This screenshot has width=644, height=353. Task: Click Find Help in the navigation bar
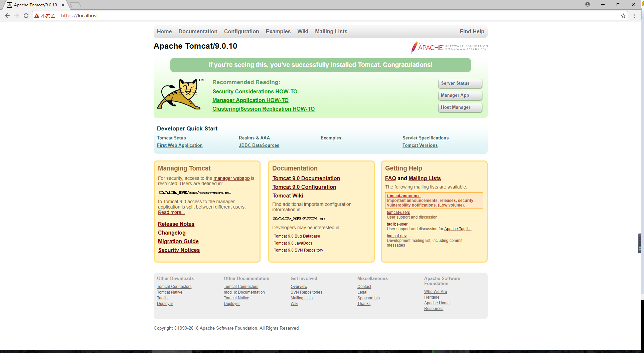[x=472, y=31]
